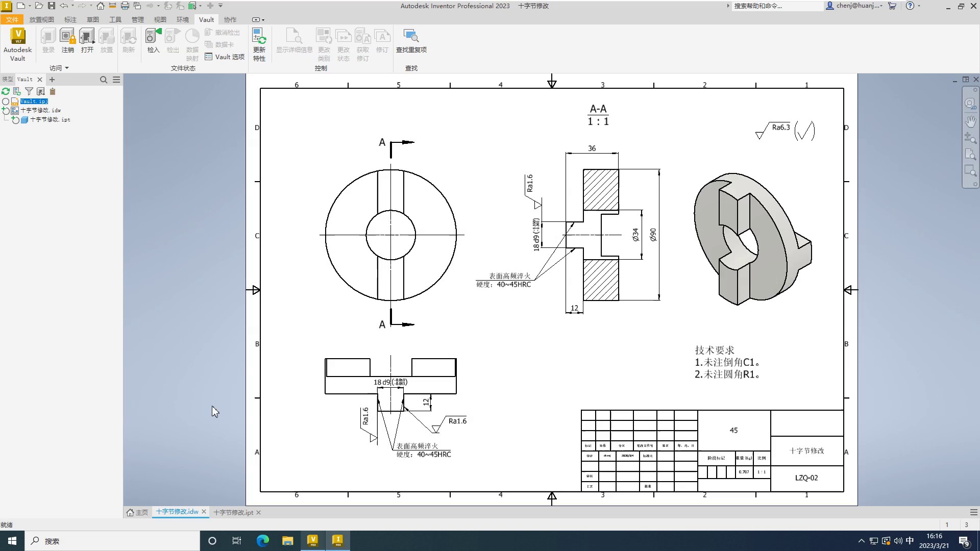Add a new browser panel tab
980x551 pixels.
[x=52, y=80]
